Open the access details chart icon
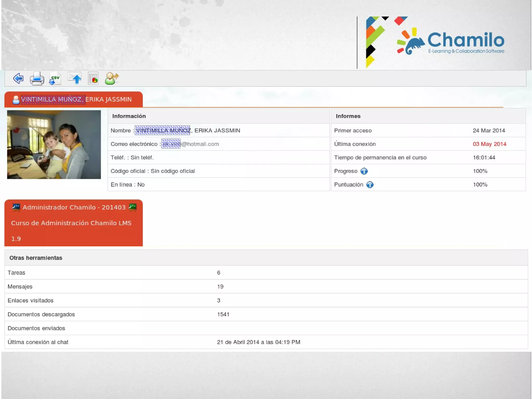The height and width of the screenshot is (399, 532). click(x=93, y=79)
